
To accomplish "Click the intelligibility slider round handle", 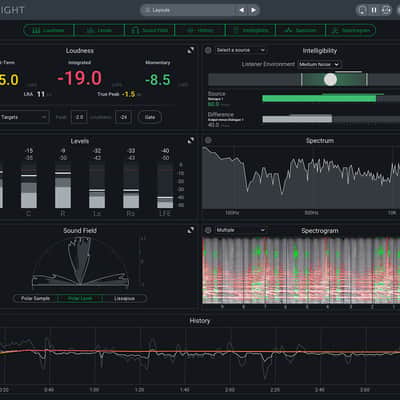I will (330, 80).
